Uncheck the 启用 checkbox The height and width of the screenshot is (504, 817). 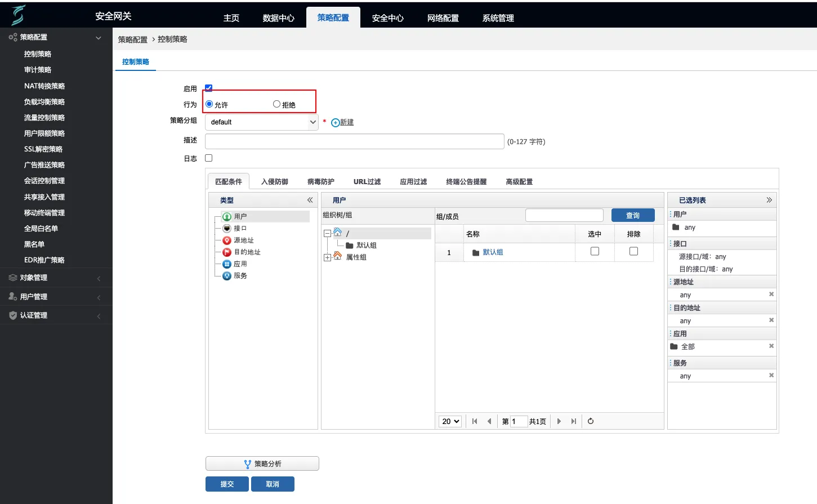[x=208, y=88]
